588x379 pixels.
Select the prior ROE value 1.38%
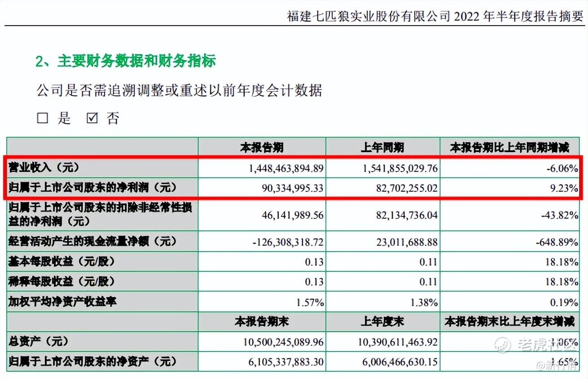click(425, 302)
